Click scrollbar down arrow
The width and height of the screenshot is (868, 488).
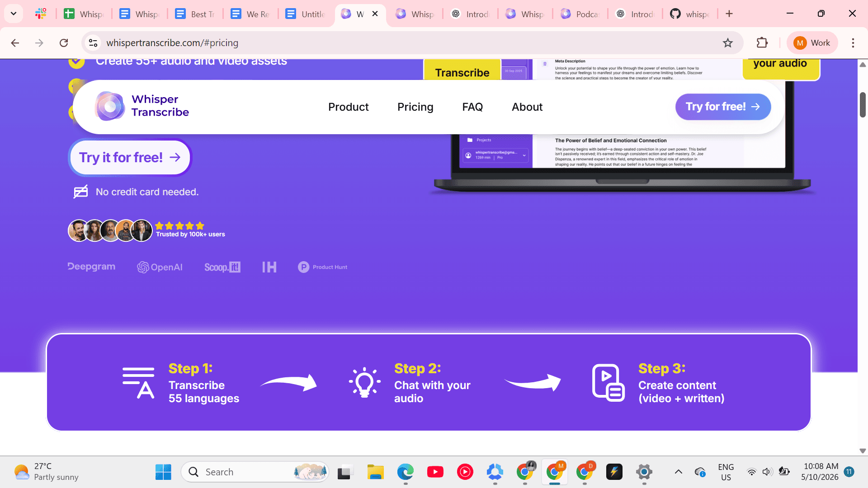point(863,450)
